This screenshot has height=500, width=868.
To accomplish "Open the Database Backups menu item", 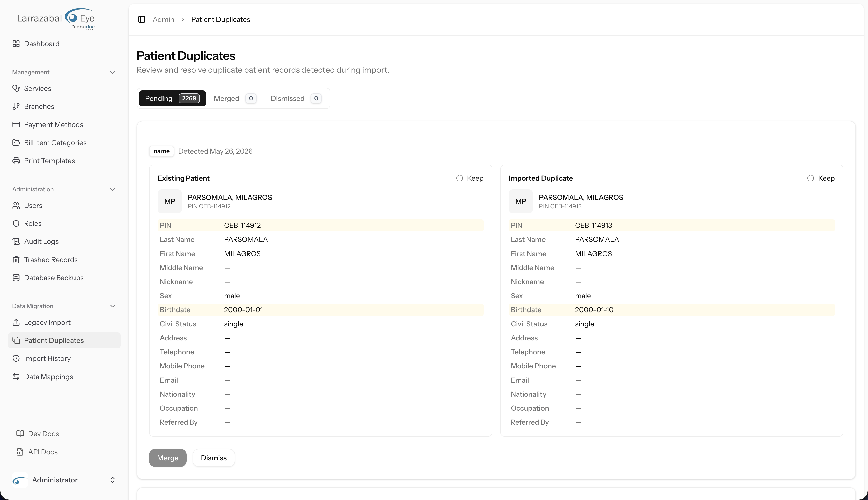I will coord(64,277).
